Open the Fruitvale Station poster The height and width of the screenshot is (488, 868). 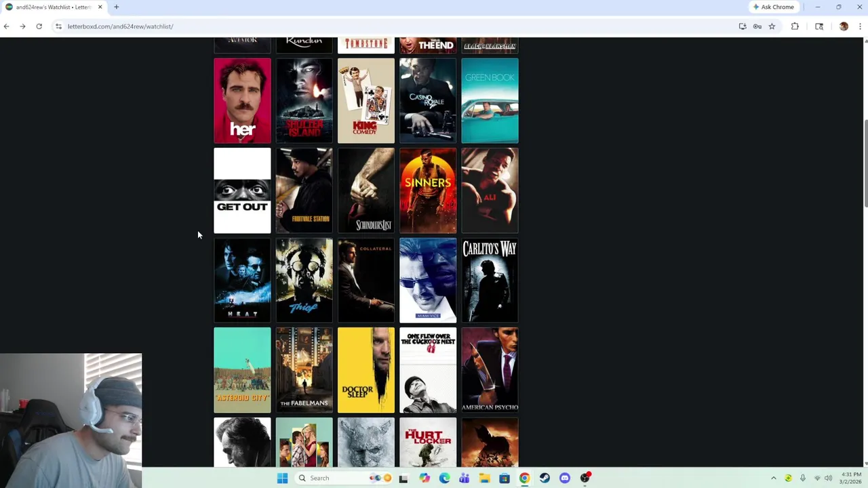tap(304, 190)
